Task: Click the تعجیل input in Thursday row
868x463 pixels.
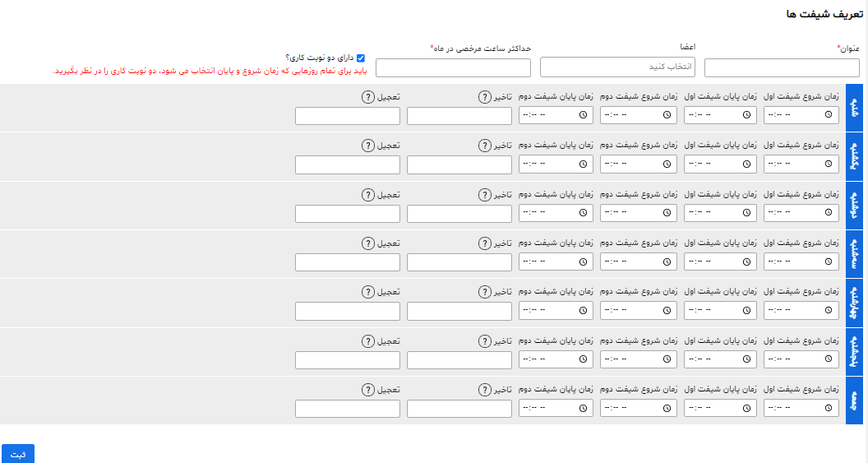Action: [x=347, y=360]
